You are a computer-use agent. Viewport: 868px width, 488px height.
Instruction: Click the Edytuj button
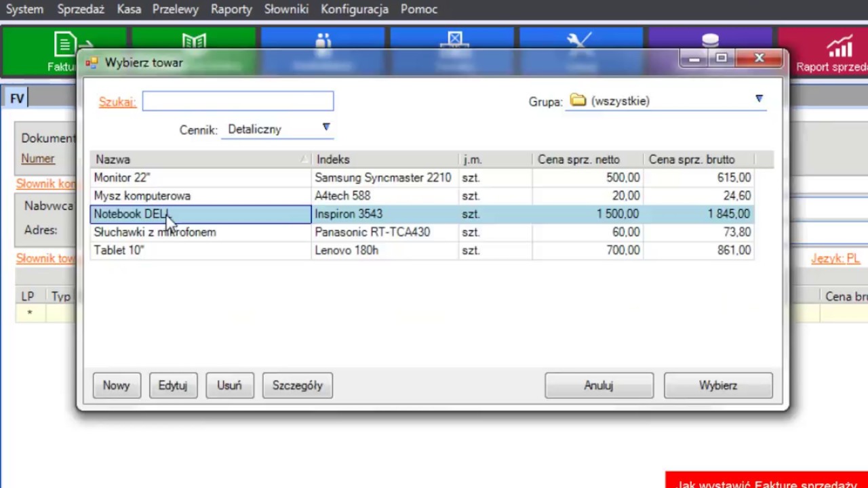[x=173, y=386]
